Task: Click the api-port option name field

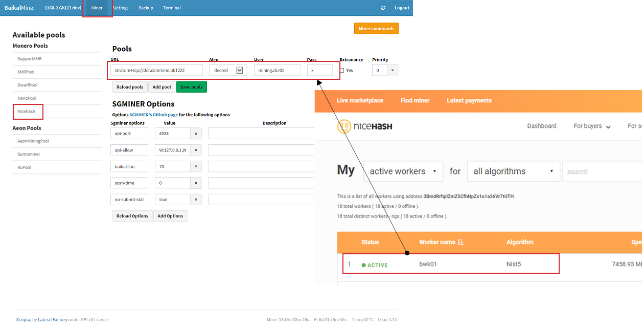Action: [x=129, y=134]
